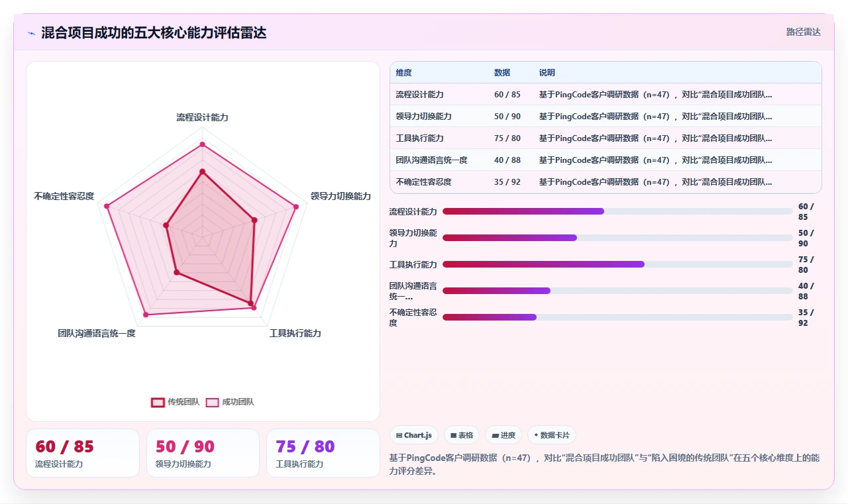Click the 团队沟通语言统一度 table row cell

pyautogui.click(x=432, y=160)
